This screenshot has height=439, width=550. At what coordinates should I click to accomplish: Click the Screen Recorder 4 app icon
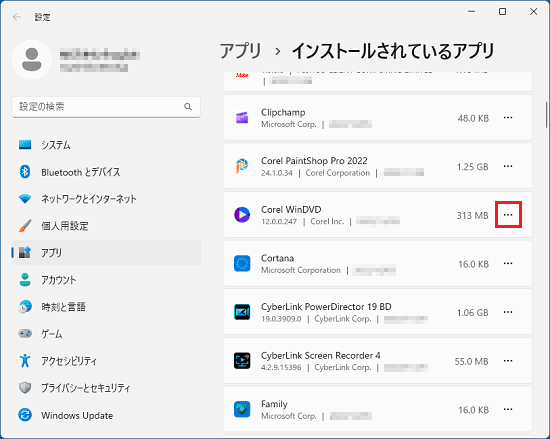pos(242,361)
